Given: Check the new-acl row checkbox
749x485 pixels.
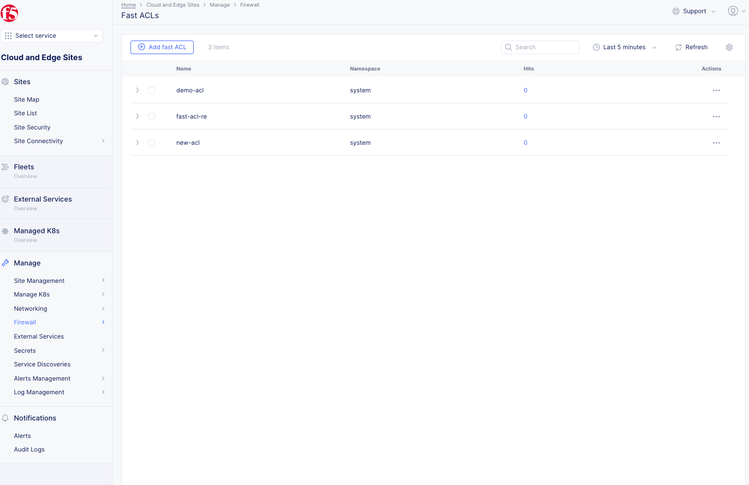Looking at the screenshot, I should click(x=152, y=143).
